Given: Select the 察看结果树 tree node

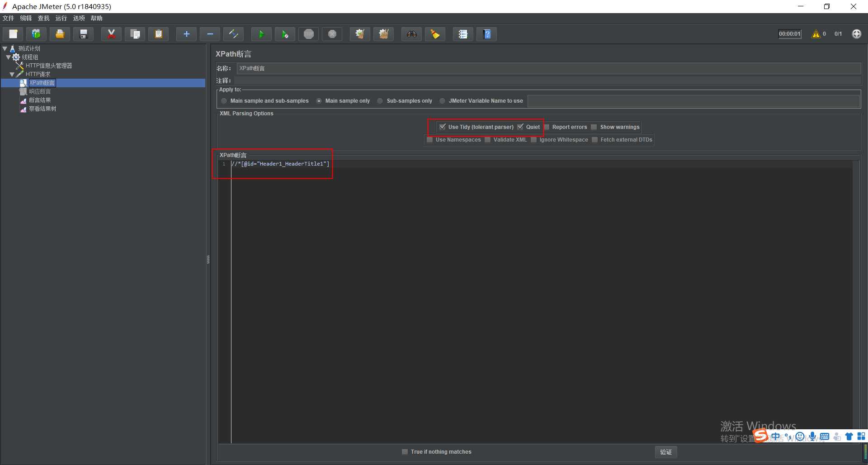Looking at the screenshot, I should [x=38, y=109].
